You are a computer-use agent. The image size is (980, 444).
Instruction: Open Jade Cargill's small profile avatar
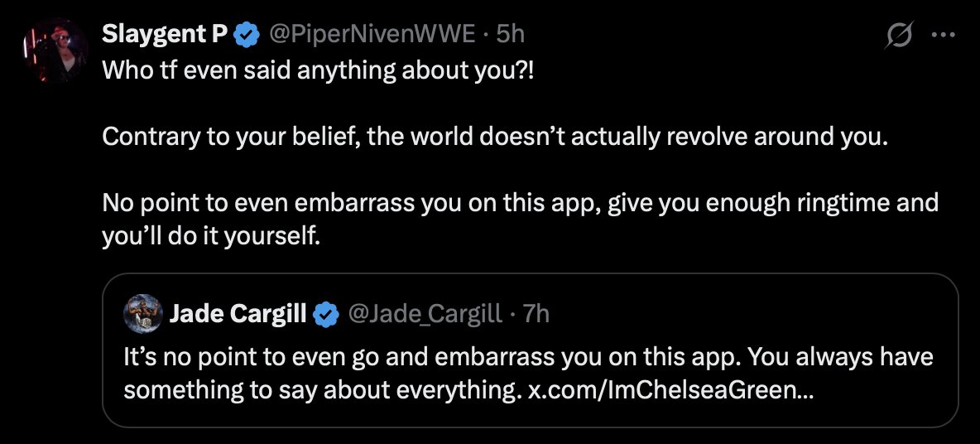[x=142, y=313]
